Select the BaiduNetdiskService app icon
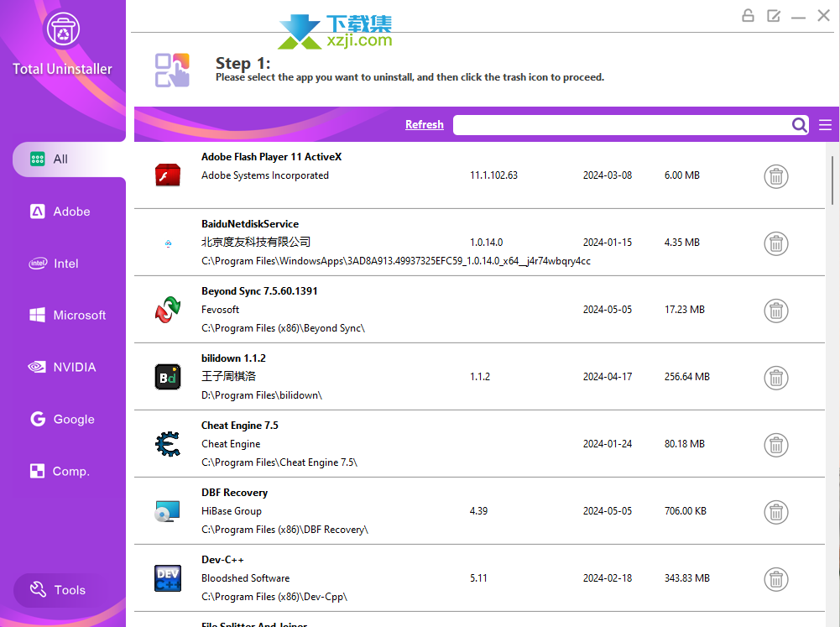Image resolution: width=840 pixels, height=627 pixels. click(168, 243)
